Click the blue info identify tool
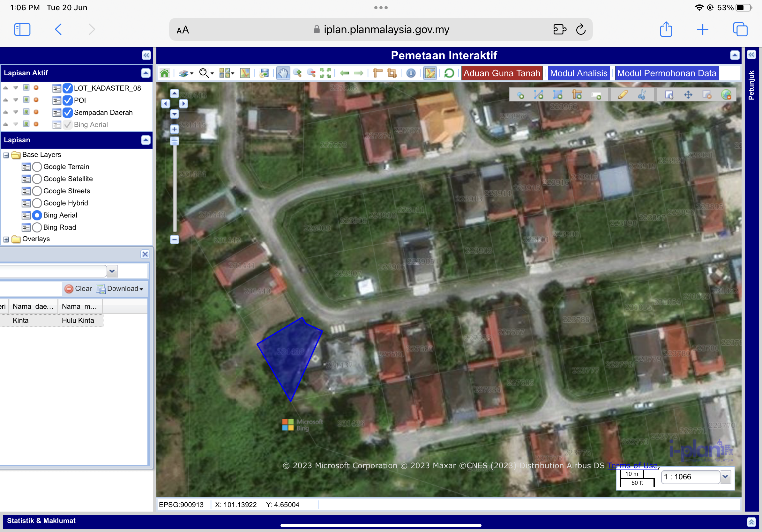This screenshot has height=532, width=762. tap(411, 73)
